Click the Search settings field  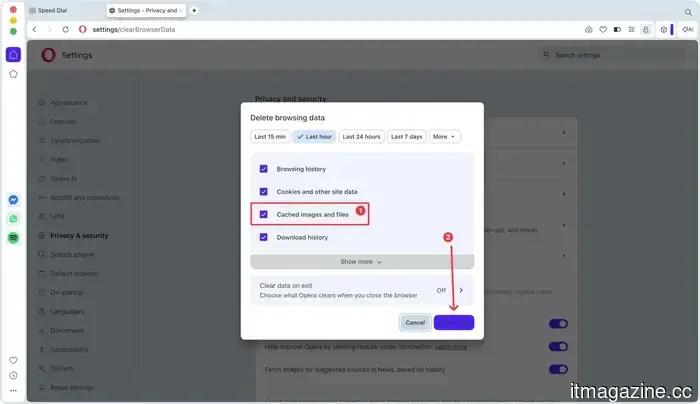(x=612, y=55)
